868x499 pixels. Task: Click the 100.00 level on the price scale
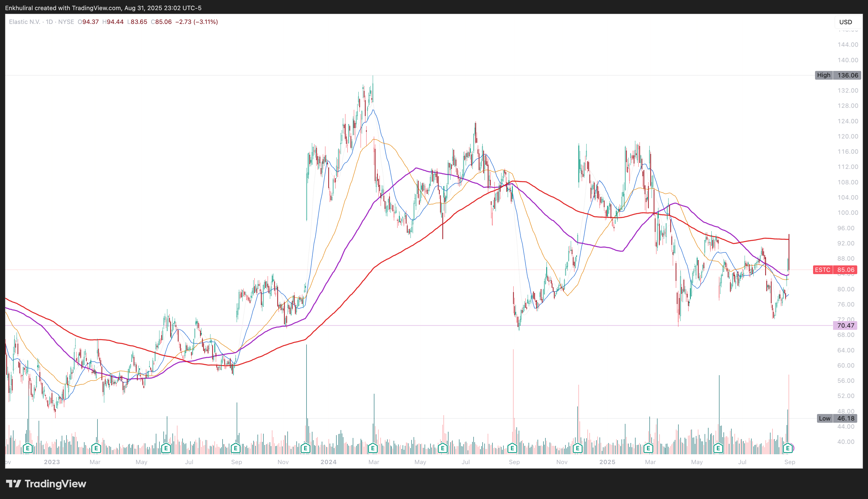(847, 213)
